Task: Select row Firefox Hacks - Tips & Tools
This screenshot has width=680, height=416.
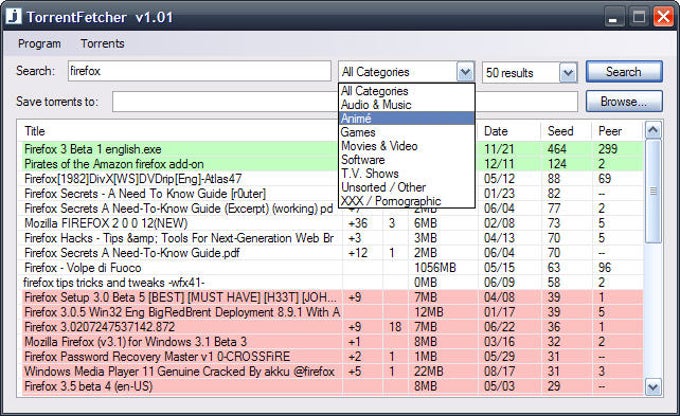Action: tap(332, 238)
